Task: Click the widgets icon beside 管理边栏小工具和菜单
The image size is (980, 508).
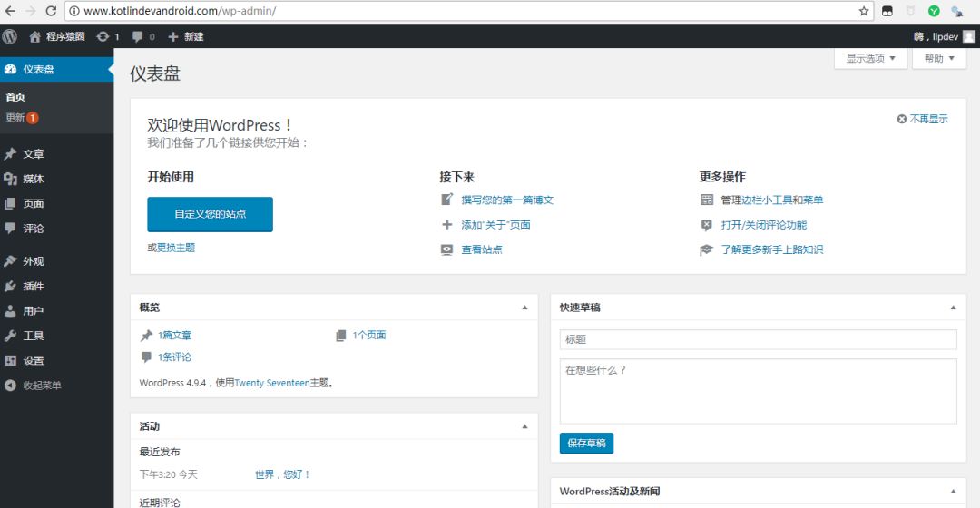Action: pos(706,200)
